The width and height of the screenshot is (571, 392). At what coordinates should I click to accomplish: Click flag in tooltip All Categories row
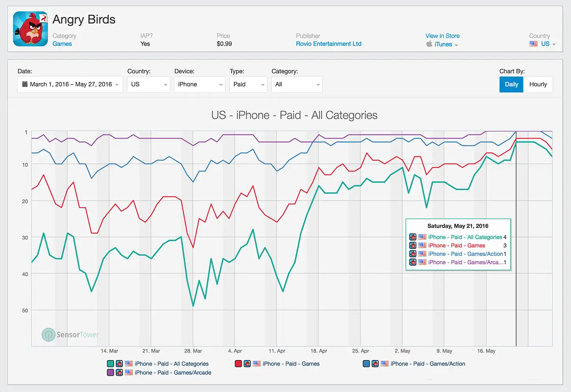pyautogui.click(x=422, y=237)
